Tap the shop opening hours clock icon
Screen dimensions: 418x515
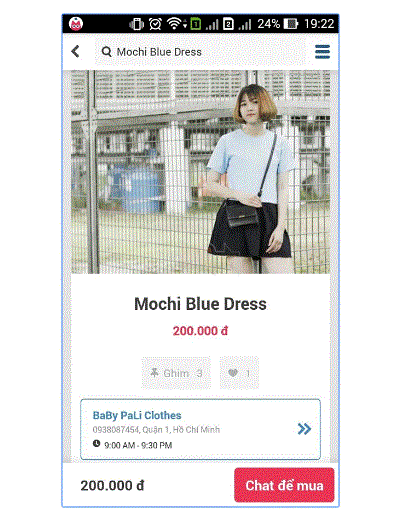point(96,444)
